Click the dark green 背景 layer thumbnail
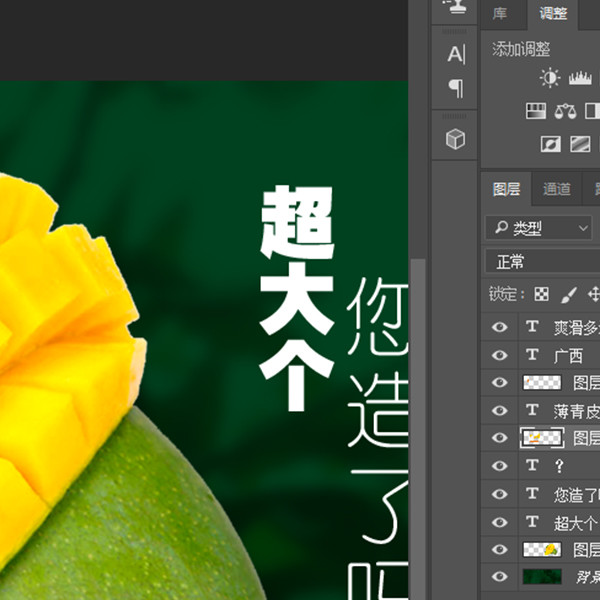Viewport: 600px width, 600px height. (x=542, y=577)
